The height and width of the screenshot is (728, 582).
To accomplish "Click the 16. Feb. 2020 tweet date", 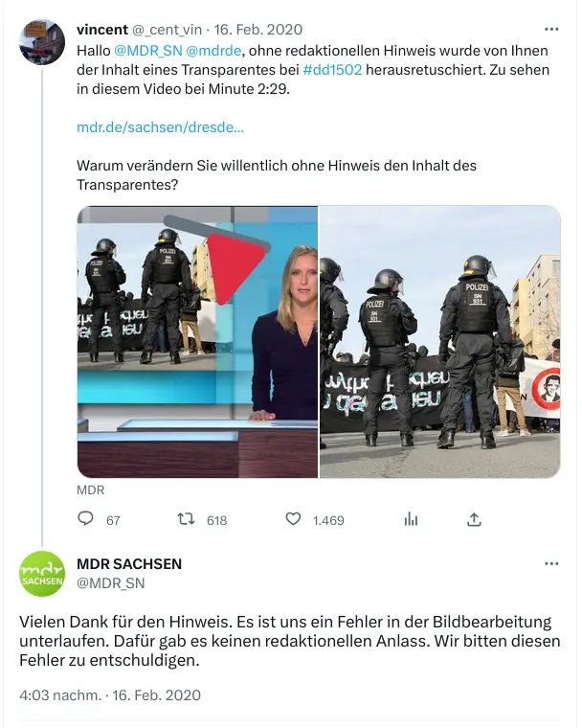I will click(258, 30).
